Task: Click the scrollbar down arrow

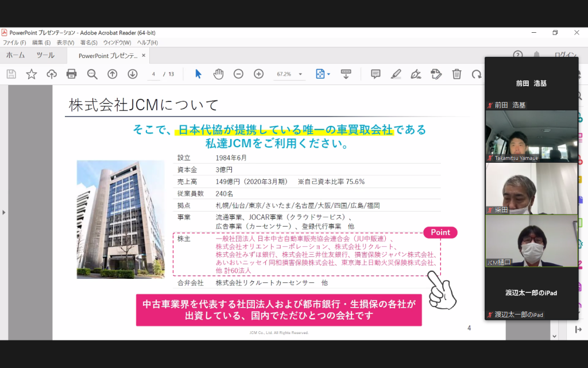Action: point(555,336)
